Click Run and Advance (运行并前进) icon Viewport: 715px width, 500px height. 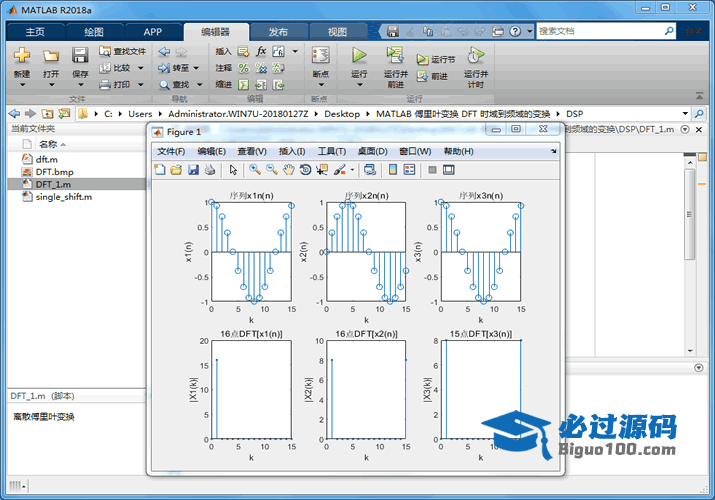[395, 56]
